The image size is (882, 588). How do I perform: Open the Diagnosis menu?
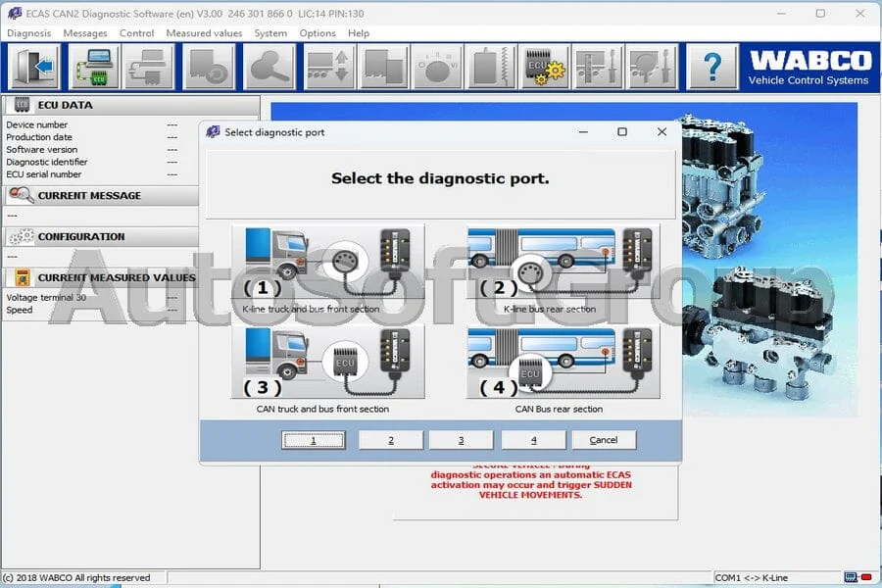(28, 33)
